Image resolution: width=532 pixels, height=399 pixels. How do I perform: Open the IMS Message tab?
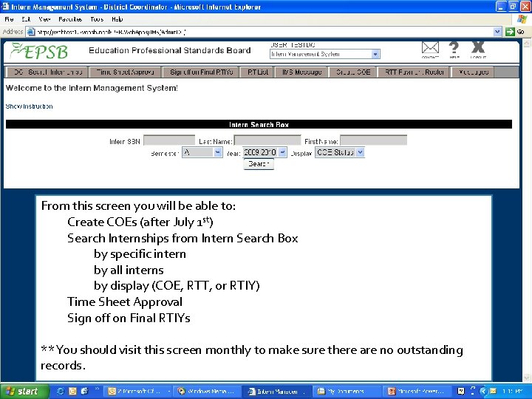pos(301,72)
